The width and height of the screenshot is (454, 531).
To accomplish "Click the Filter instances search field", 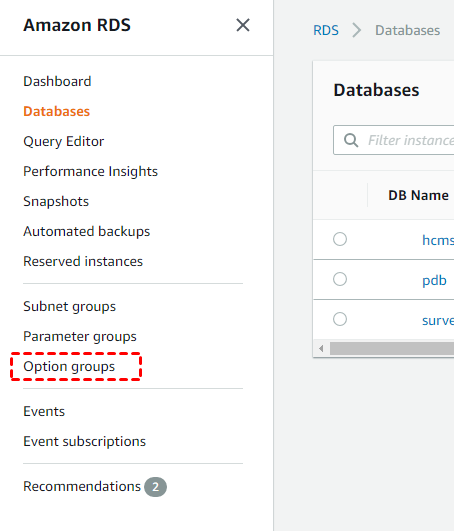I will tap(394, 140).
